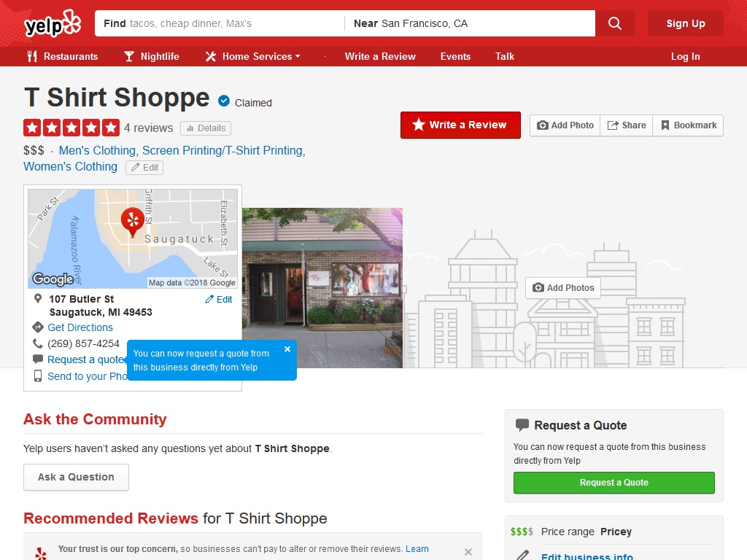Open the Events page
Image resolution: width=747 pixels, height=560 pixels.
coord(455,56)
